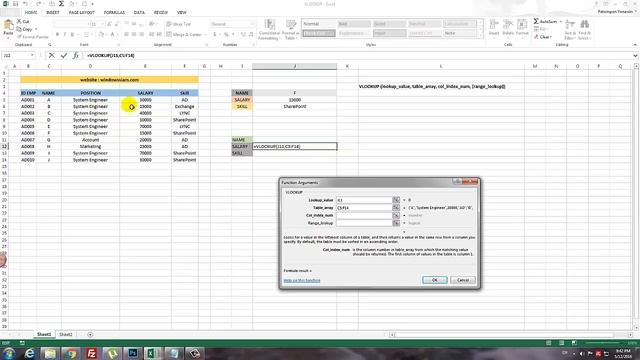Viewport: 640px width, 360px height.
Task: Click the Cut scissors icon
Action: [19, 21]
